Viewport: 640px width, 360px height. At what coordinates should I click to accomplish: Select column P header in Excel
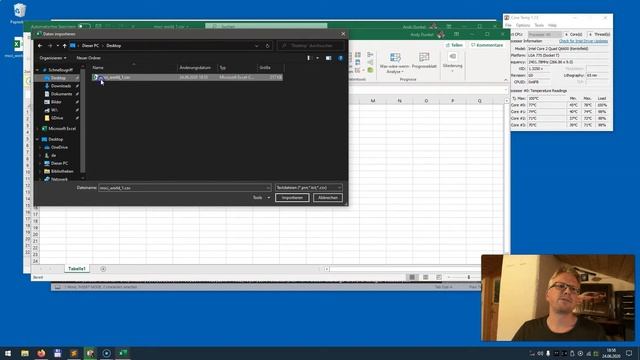[x=452, y=101]
